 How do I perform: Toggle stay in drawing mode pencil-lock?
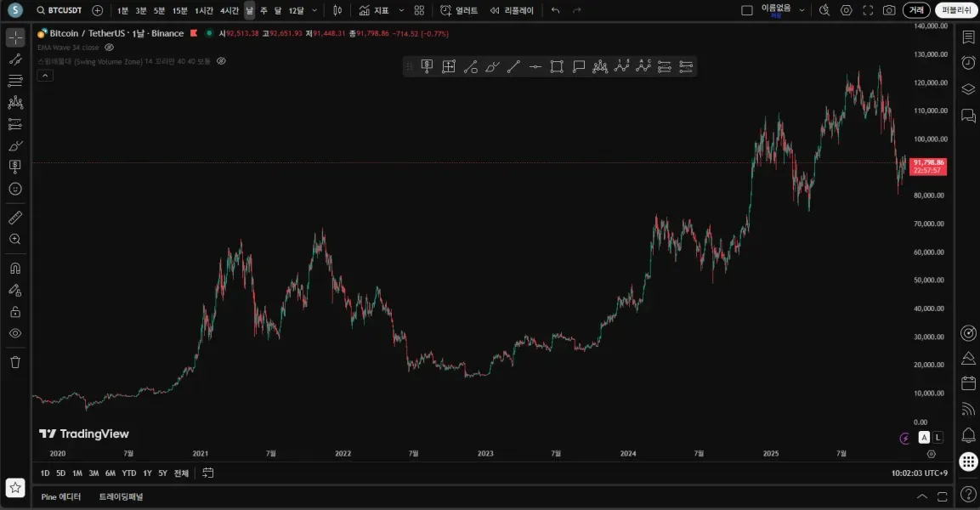(15, 290)
